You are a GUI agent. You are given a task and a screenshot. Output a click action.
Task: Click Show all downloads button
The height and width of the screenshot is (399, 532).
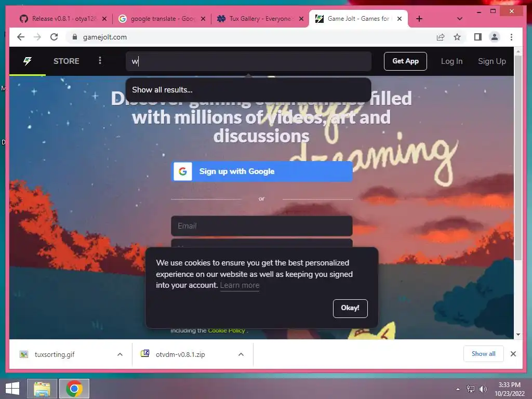pos(484,354)
